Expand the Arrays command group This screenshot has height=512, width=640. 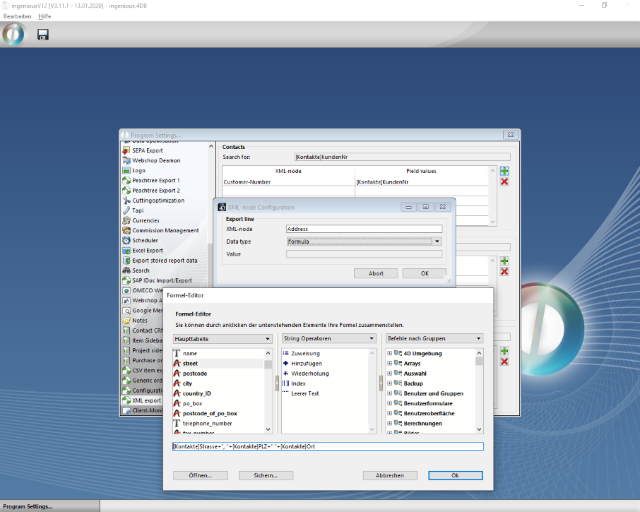pyautogui.click(x=389, y=364)
